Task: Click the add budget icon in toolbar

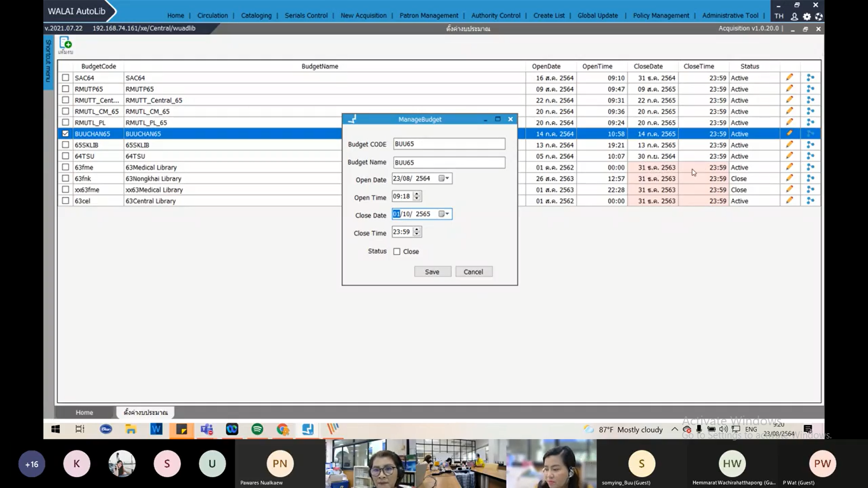Action: click(65, 43)
